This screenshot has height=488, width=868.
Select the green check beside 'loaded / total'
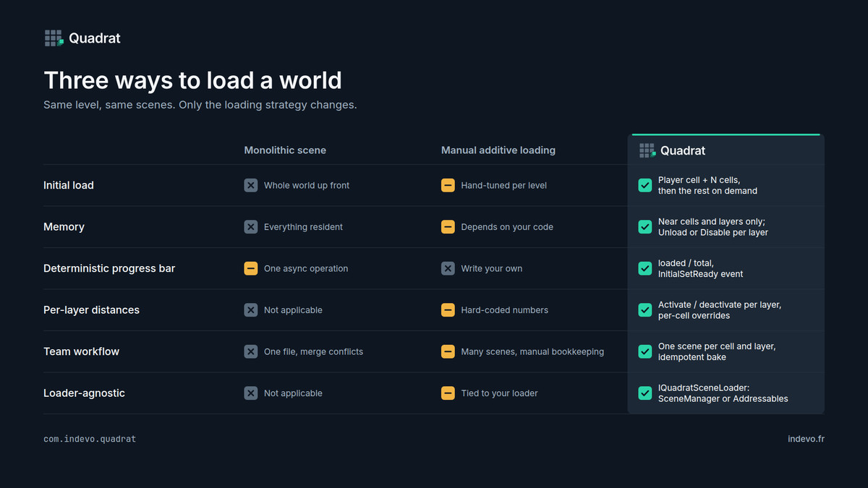click(x=645, y=268)
